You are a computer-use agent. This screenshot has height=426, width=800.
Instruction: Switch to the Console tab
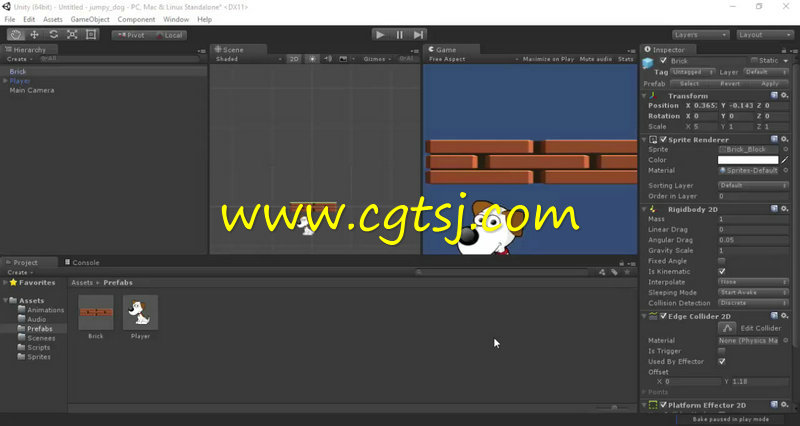pyautogui.click(x=82, y=262)
